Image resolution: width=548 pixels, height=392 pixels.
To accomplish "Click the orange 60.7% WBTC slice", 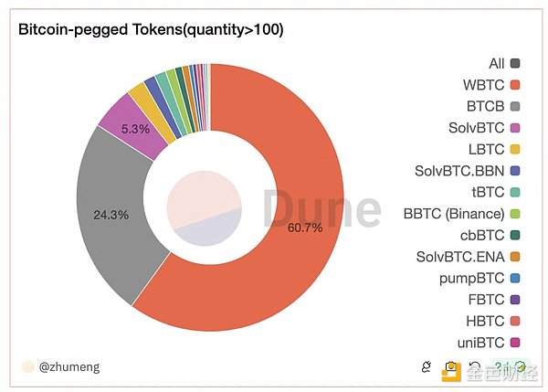I will [274, 265].
